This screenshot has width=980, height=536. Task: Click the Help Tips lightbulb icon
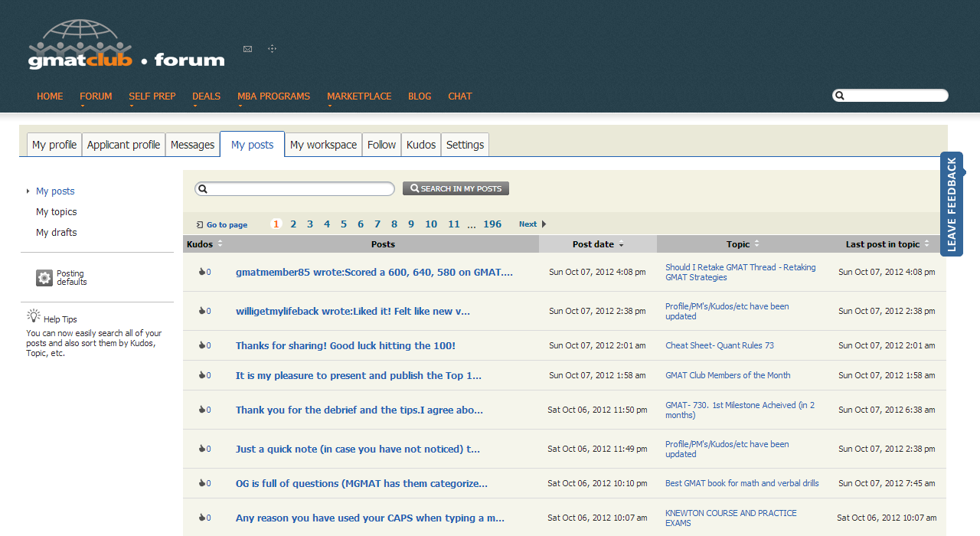coord(34,315)
